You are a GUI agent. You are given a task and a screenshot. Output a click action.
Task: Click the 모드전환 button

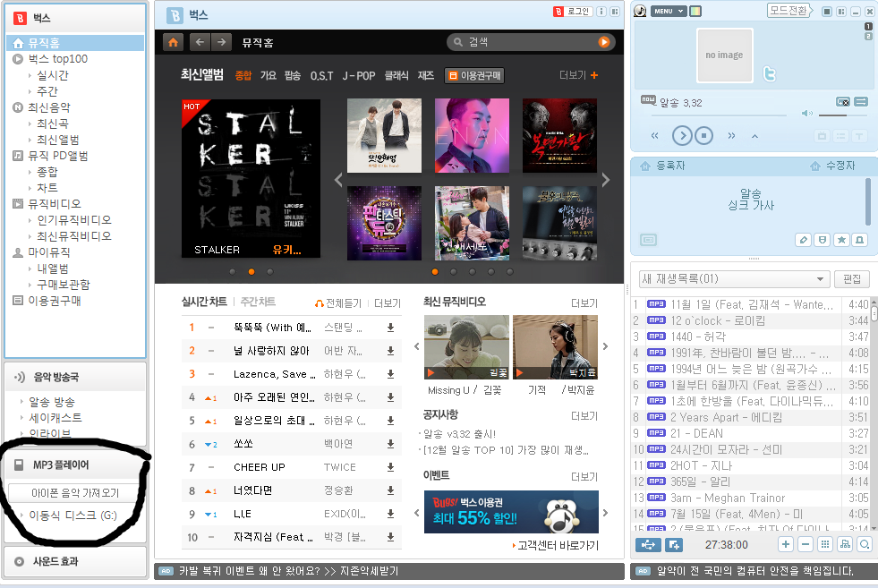[x=789, y=11]
